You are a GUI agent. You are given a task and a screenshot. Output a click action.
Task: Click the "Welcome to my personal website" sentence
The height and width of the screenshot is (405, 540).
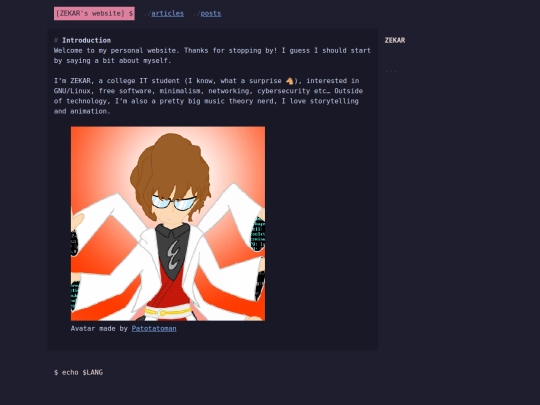[116, 51]
